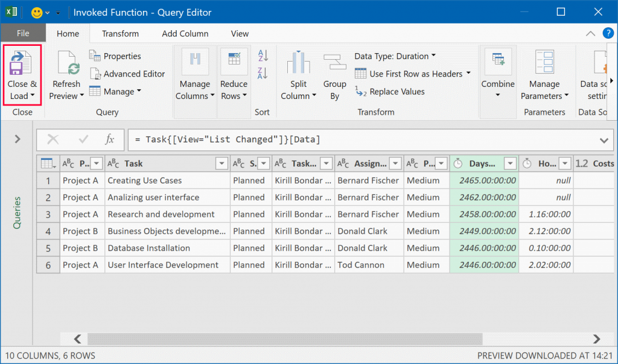Viewport: 618px width, 364px height.
Task: Open the Days column filter dropdown
Action: pos(510,163)
